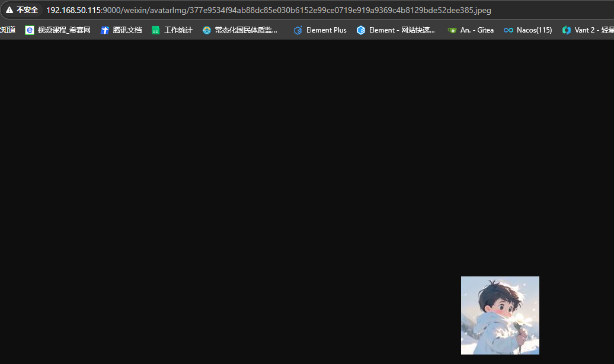The image size is (614, 364).
Task: Open the Vant 2 bookmark
Action: 587,30
